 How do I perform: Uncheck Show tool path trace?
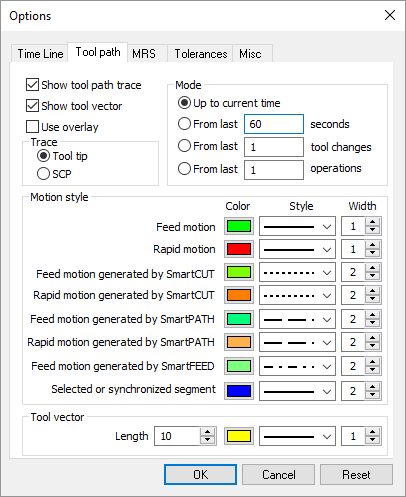pyautogui.click(x=32, y=85)
